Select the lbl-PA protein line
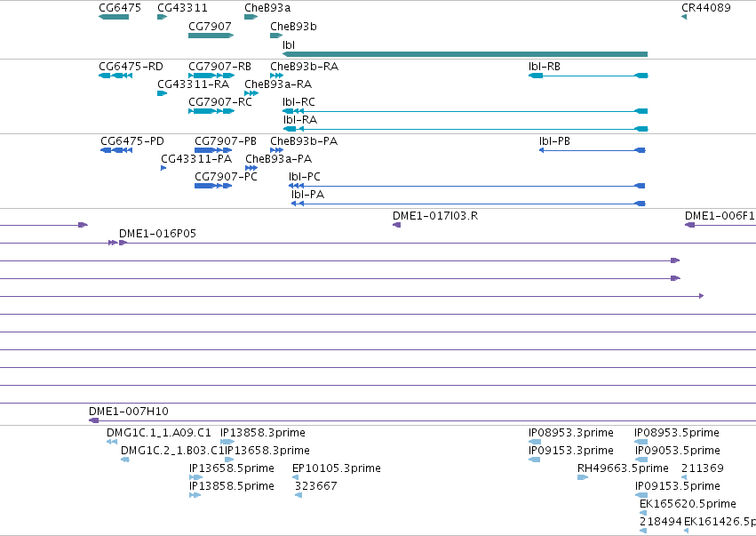This screenshot has height=536, width=756. point(468,204)
